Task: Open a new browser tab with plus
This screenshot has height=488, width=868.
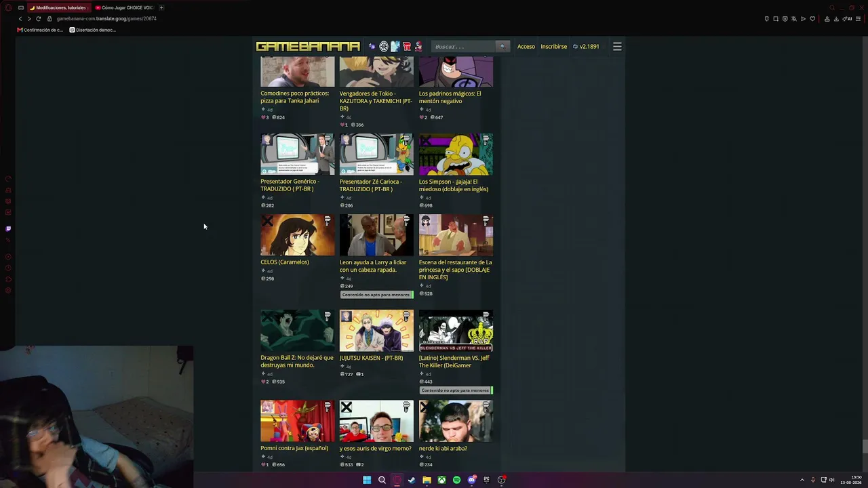Action: (x=161, y=7)
